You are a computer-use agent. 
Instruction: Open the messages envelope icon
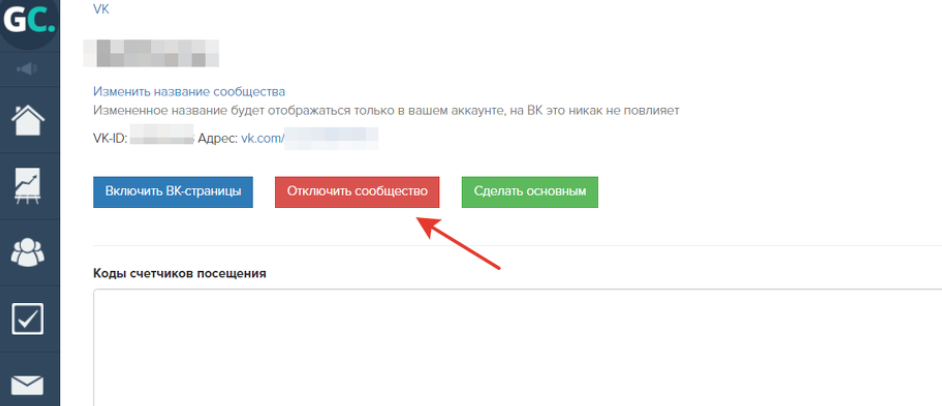(x=28, y=384)
